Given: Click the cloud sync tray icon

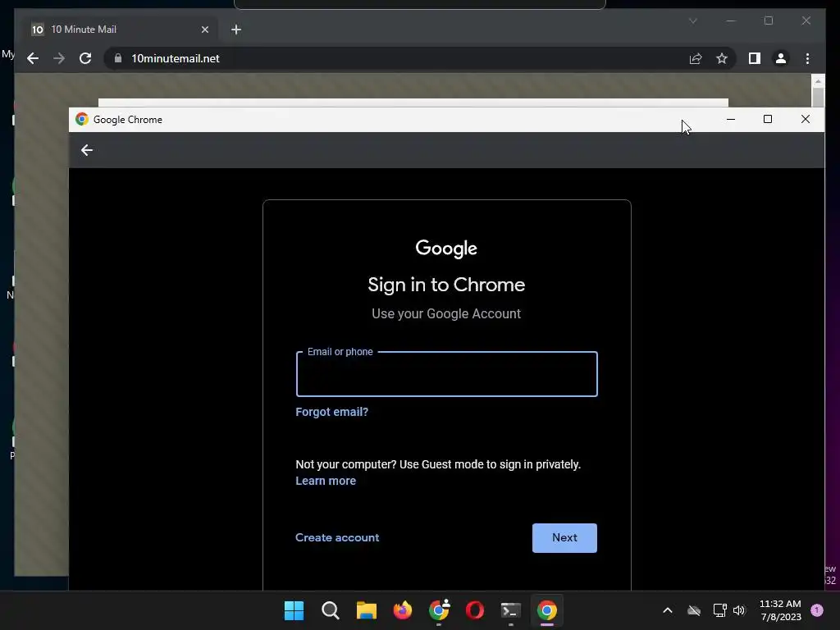Looking at the screenshot, I should [694, 610].
